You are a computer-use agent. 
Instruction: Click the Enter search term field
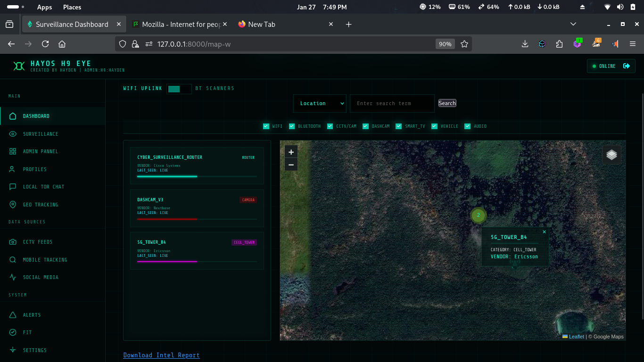click(x=392, y=103)
